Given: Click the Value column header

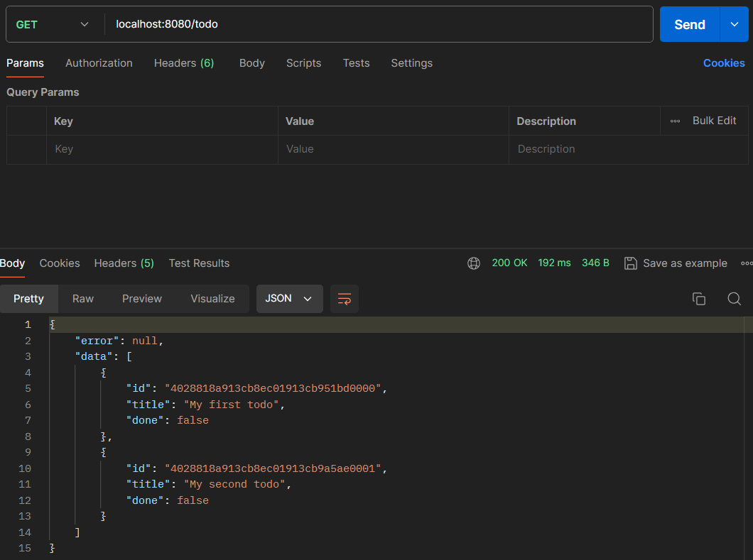Looking at the screenshot, I should pos(300,121).
